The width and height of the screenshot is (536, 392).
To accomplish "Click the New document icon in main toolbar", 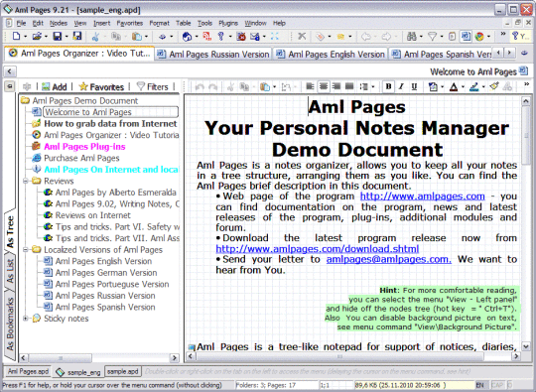I will click(x=17, y=36).
